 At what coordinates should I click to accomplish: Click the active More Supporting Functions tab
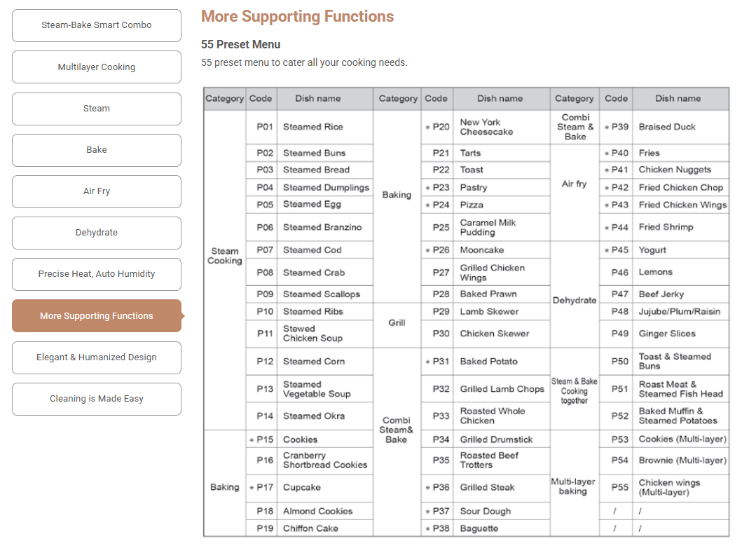[x=97, y=316]
